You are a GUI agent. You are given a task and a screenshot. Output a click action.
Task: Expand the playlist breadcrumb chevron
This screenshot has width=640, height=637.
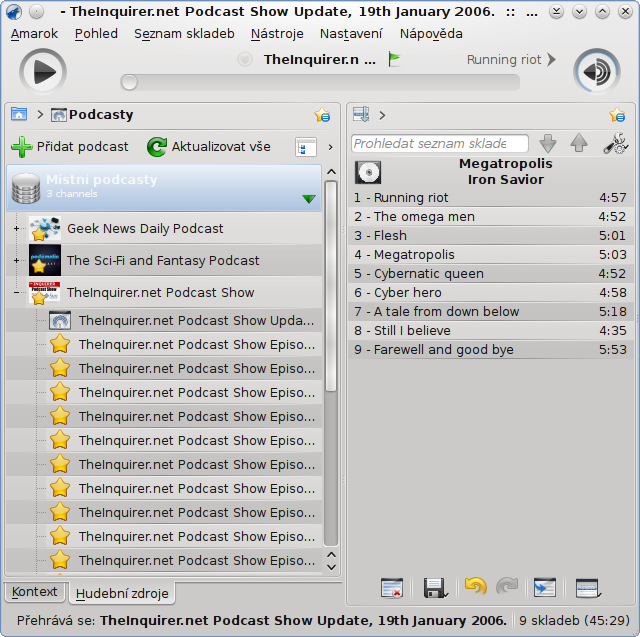[382, 115]
